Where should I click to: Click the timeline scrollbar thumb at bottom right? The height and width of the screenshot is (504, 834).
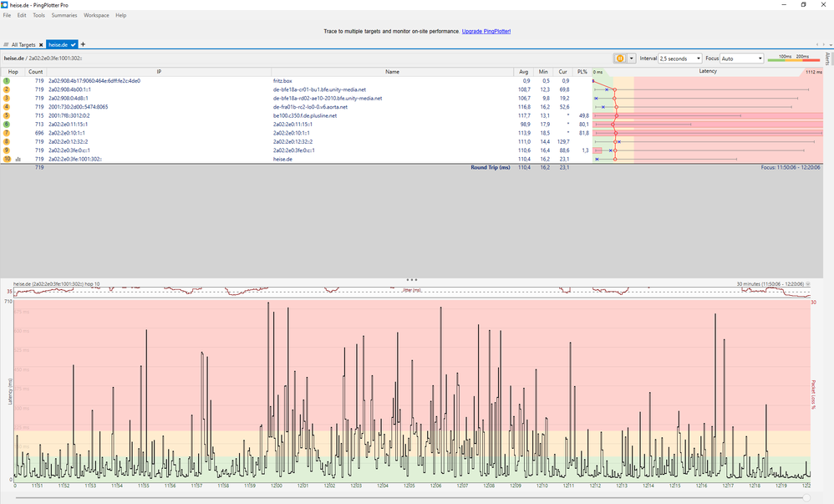[806, 498]
